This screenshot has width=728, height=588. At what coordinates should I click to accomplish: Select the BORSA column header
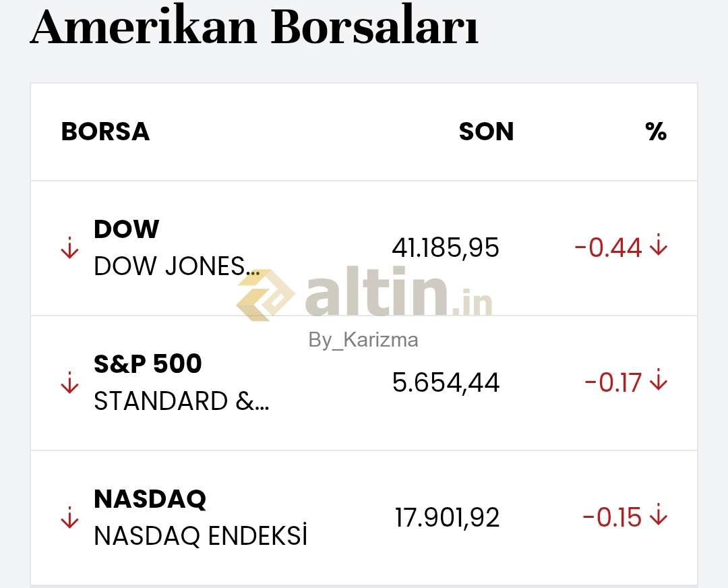(105, 131)
